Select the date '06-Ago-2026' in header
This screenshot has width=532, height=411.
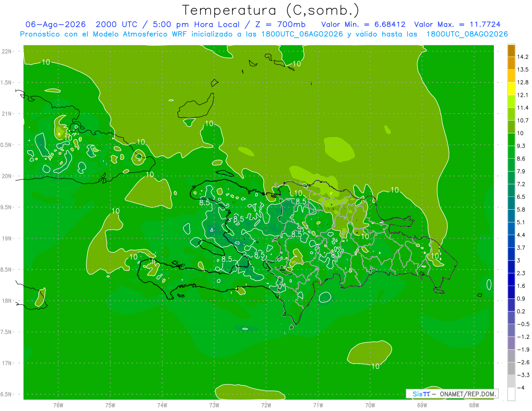click(56, 24)
